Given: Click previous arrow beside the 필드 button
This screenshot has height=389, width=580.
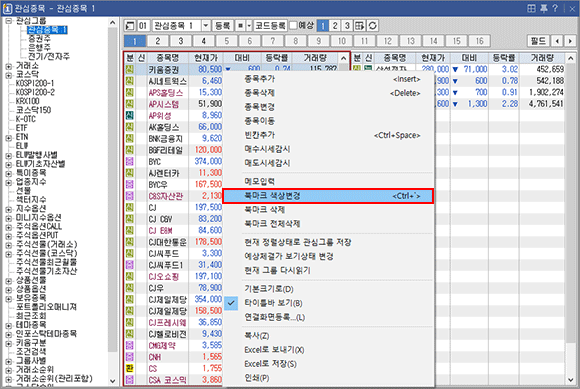Looking at the screenshot, I should point(557,41).
